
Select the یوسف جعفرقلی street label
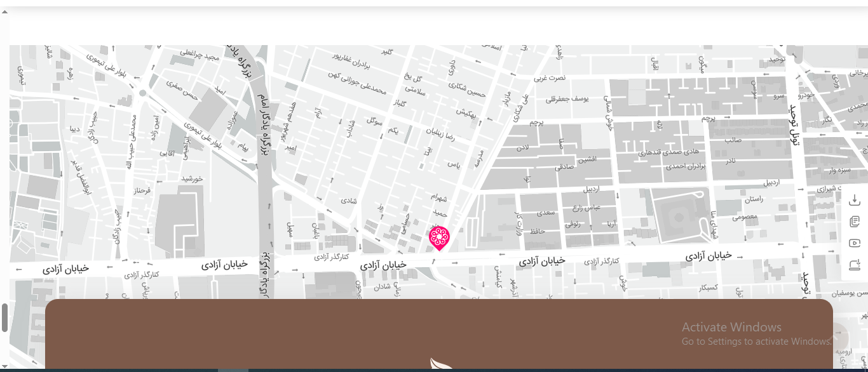pos(568,99)
